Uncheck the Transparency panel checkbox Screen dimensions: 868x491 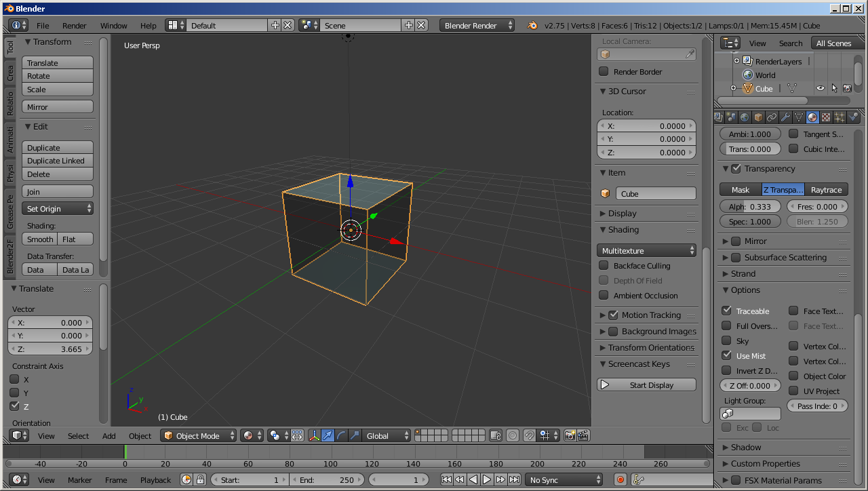[x=736, y=168]
